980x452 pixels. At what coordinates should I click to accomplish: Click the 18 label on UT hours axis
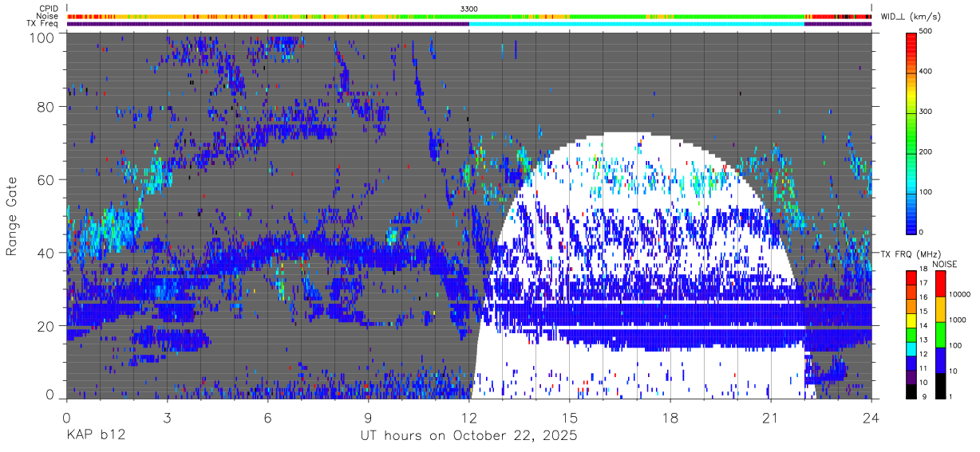click(670, 418)
